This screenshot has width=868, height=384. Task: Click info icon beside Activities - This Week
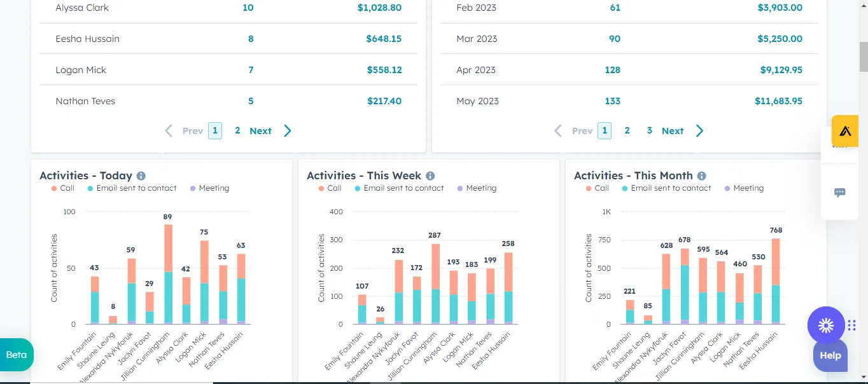click(430, 176)
